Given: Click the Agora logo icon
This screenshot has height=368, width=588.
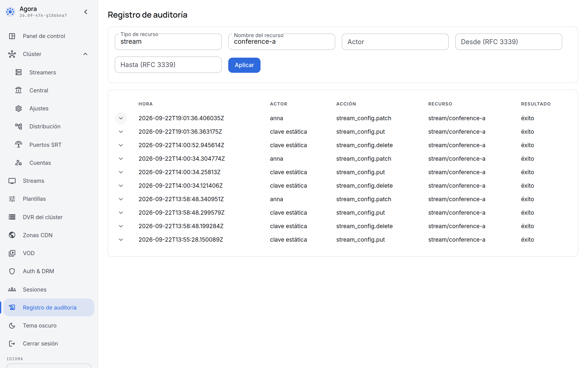Looking at the screenshot, I should [10, 12].
